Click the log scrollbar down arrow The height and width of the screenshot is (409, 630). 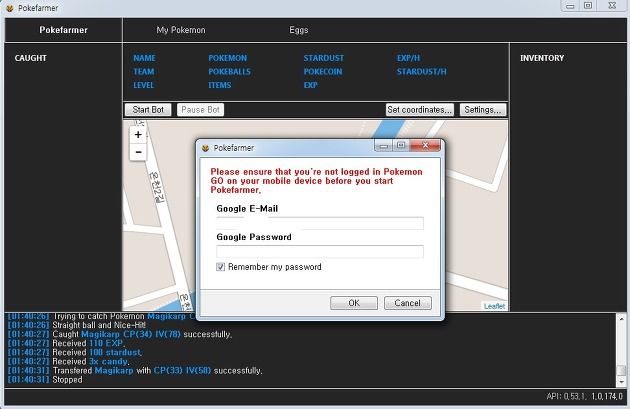pos(621,382)
